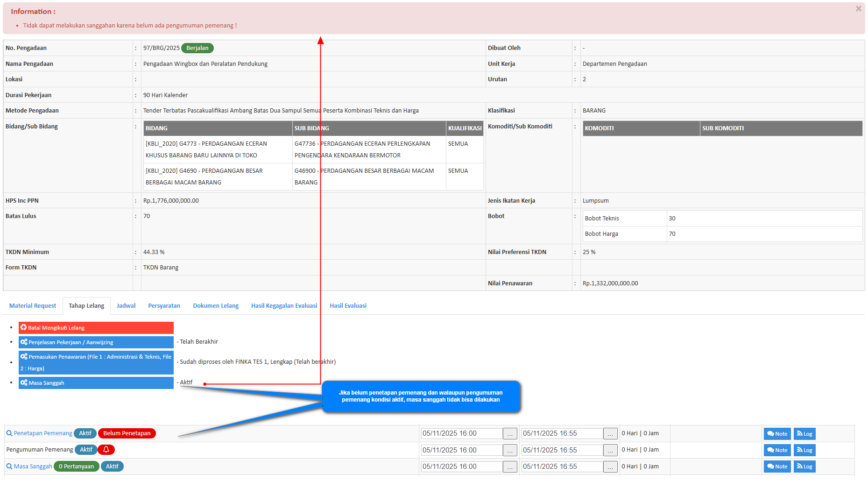Click the Penetapan Pemenang link

click(42, 433)
